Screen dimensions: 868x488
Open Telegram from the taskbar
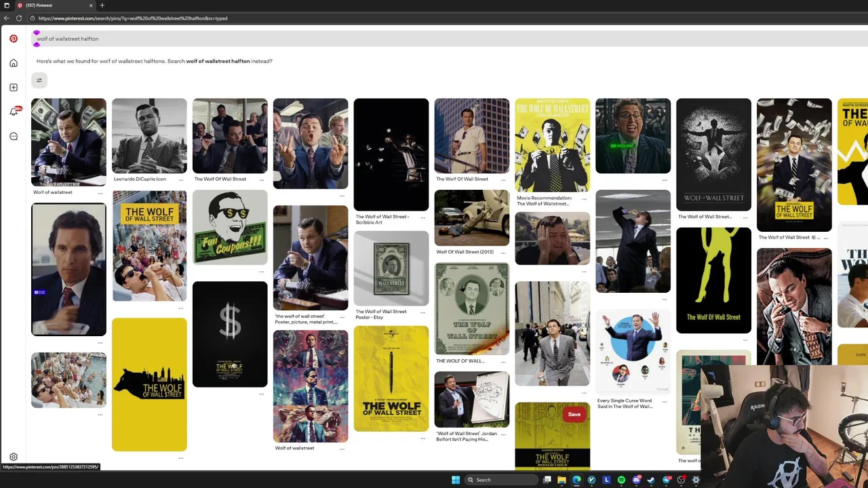coord(666,480)
